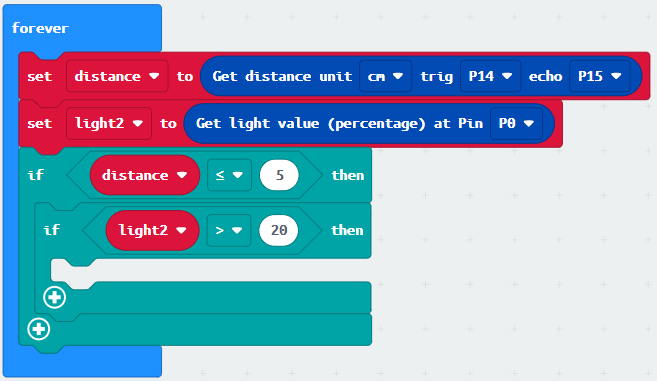The width and height of the screenshot is (657, 381).
Task: Select inner if block's "then" label
Action: pyautogui.click(x=347, y=231)
